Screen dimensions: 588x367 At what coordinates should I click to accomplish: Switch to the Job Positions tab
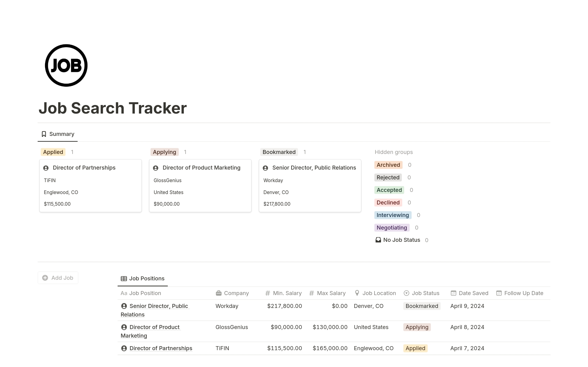pyautogui.click(x=146, y=279)
